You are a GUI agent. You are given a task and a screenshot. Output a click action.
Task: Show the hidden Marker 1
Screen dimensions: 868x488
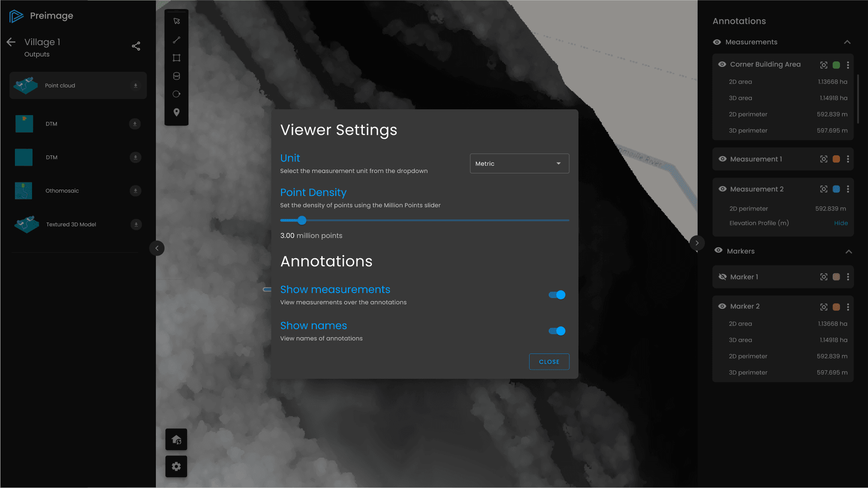pos(723,277)
